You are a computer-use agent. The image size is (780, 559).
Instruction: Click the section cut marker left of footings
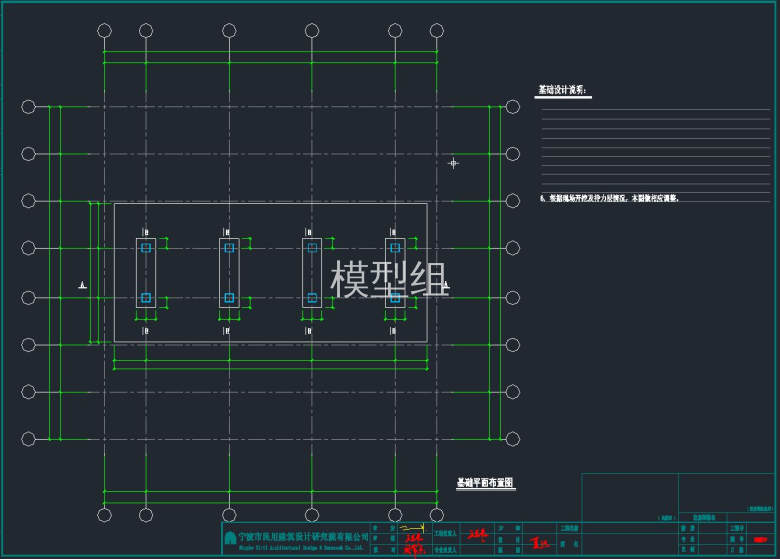point(82,287)
